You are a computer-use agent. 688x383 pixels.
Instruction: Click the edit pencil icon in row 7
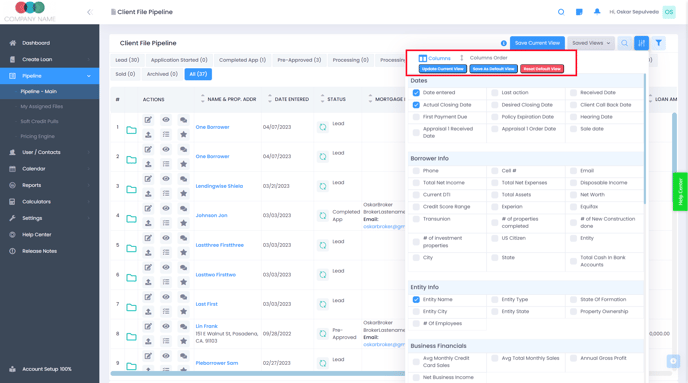coord(148,297)
